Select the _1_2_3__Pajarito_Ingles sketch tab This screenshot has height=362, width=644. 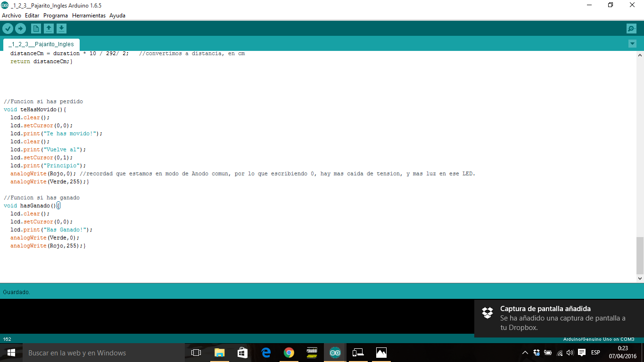pyautogui.click(x=41, y=44)
